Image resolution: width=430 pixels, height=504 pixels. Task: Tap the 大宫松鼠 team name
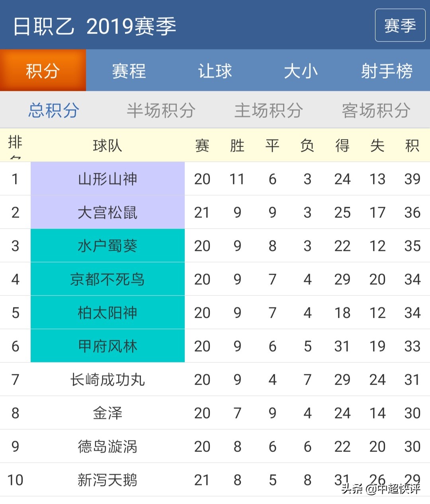(107, 212)
